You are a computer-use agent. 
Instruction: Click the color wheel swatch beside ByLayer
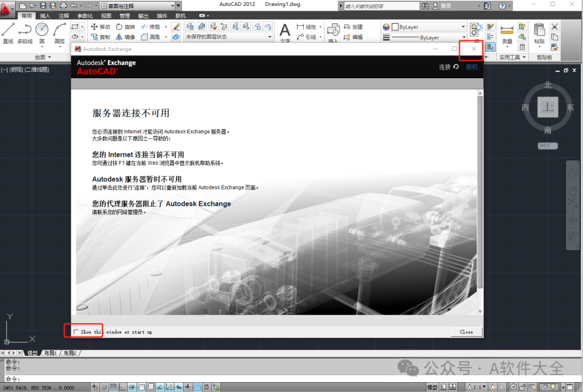(x=387, y=27)
